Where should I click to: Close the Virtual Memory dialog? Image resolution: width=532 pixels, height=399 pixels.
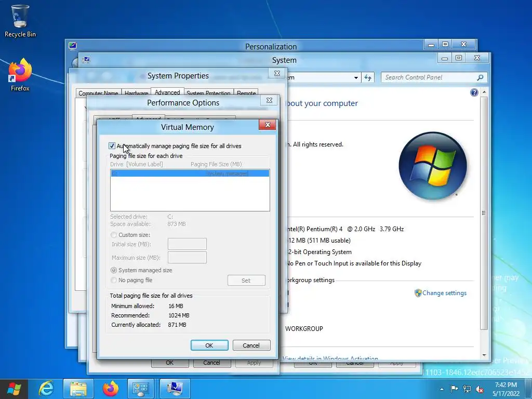(268, 125)
